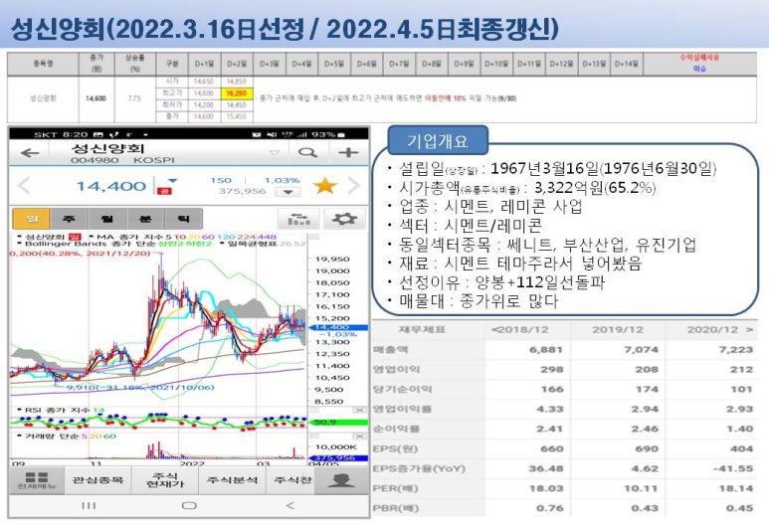Close the RSI indicator panel
The height and width of the screenshot is (532, 769).
pyautogui.click(x=359, y=410)
